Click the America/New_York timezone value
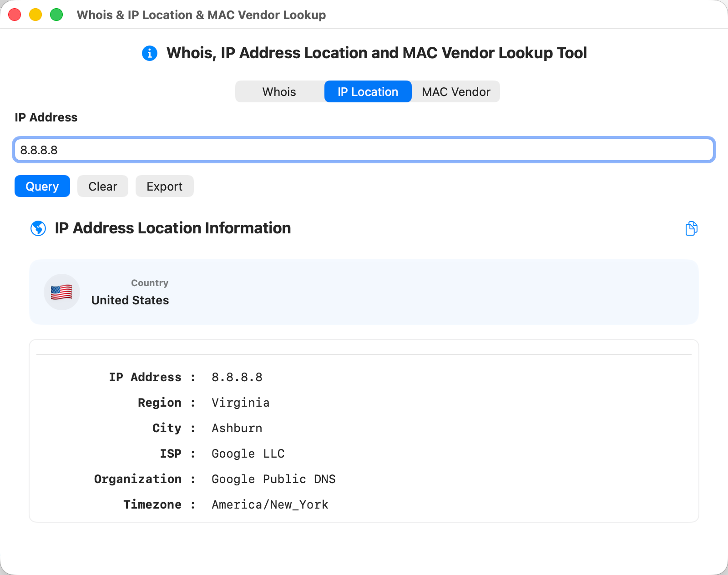 click(x=269, y=504)
